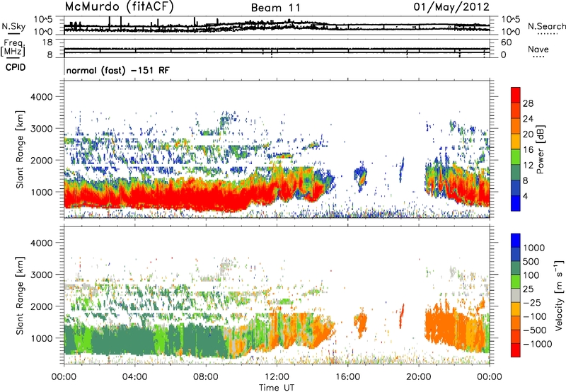Click the Time UT axis title
The width and height of the screenshot is (566, 392).
click(x=277, y=388)
